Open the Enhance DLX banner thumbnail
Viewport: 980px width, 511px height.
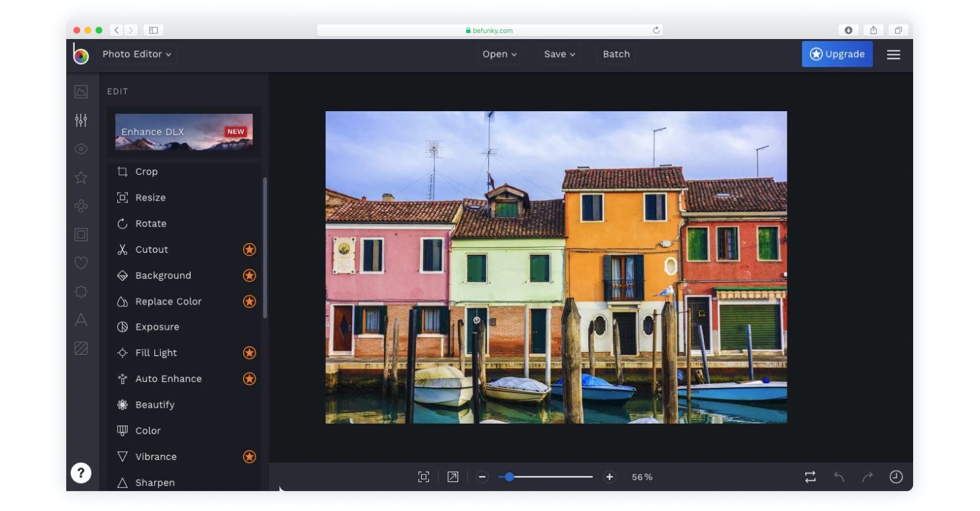(x=184, y=132)
